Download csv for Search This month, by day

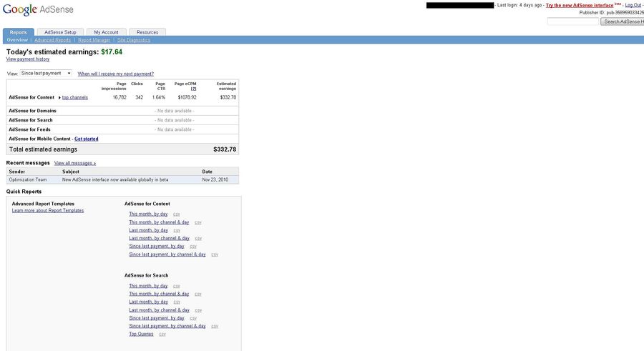(177, 286)
